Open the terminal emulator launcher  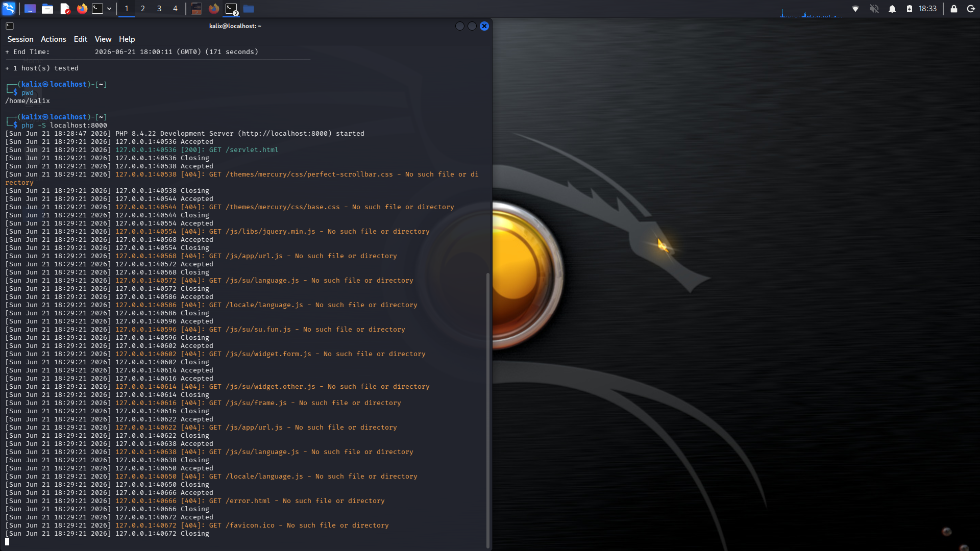pyautogui.click(x=97, y=9)
